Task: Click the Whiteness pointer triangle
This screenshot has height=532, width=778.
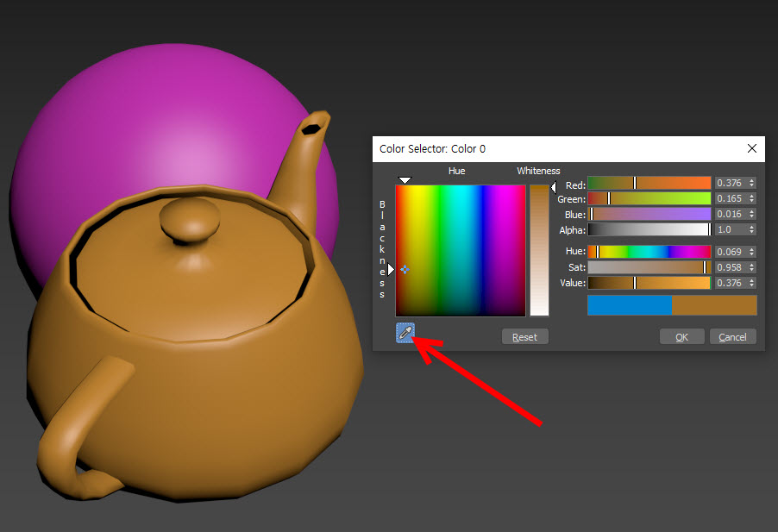Action: coord(553,187)
